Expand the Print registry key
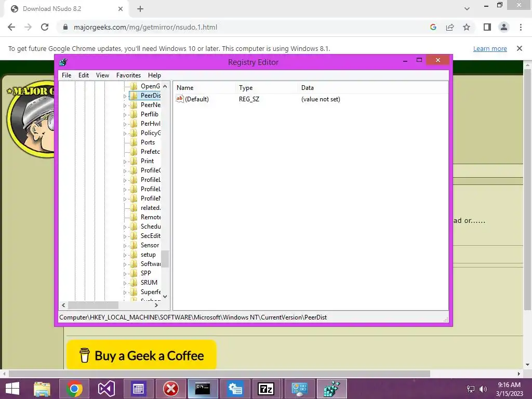This screenshot has width=532, height=399. pyautogui.click(x=125, y=162)
